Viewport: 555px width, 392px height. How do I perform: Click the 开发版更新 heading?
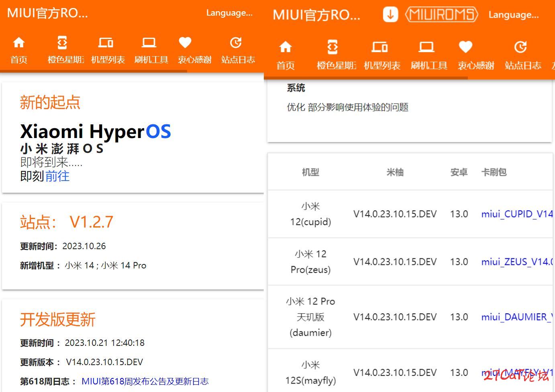[57, 320]
